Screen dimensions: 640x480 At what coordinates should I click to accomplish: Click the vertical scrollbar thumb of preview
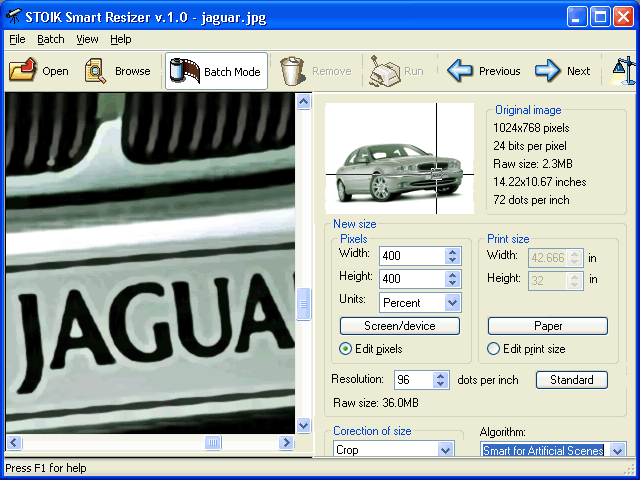(303, 304)
